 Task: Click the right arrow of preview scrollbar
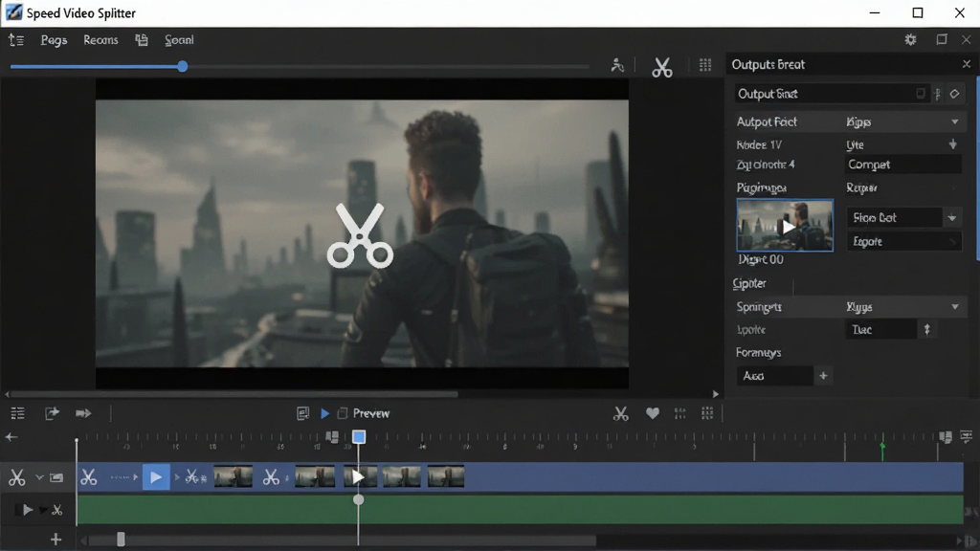click(716, 394)
